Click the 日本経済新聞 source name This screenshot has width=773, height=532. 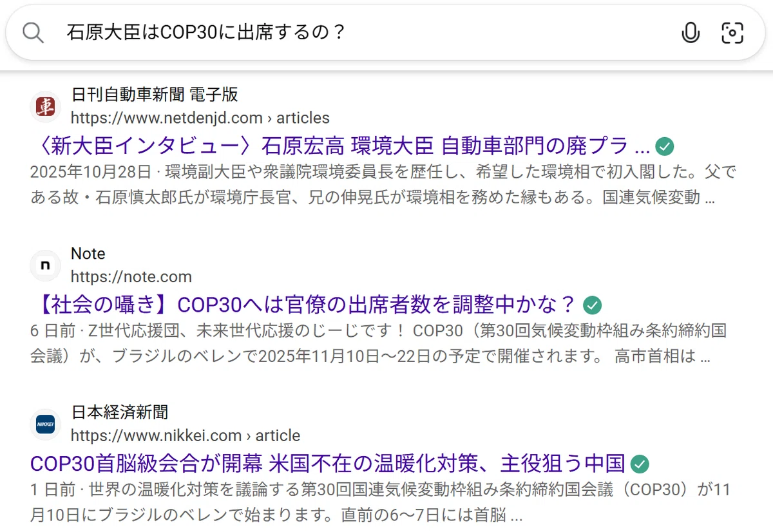click(120, 412)
